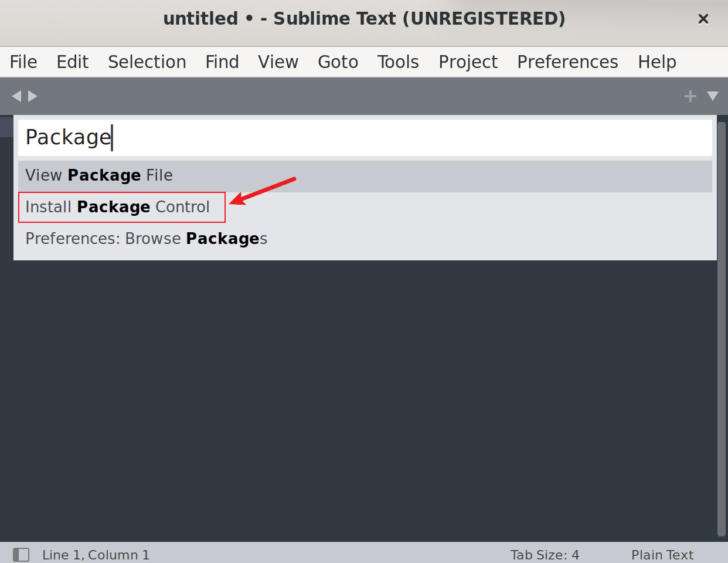
Task: Change Tab Size setting in status bar
Action: point(545,555)
